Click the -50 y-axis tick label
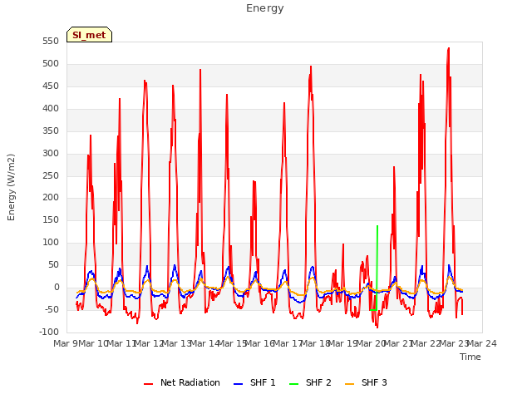Image resolution: width=532 pixels, height=399 pixels. click(52, 309)
